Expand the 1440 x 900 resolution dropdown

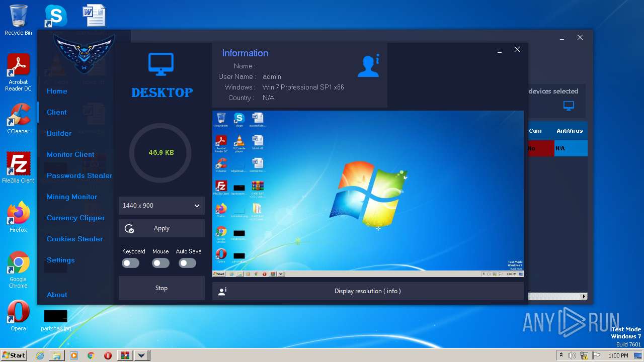pyautogui.click(x=162, y=206)
